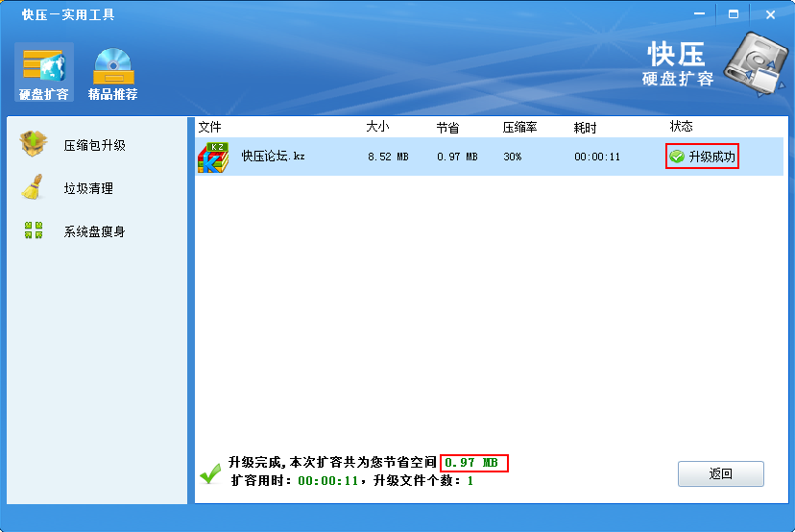Click the 状态 column header
The width and height of the screenshot is (795, 532).
[682, 127]
